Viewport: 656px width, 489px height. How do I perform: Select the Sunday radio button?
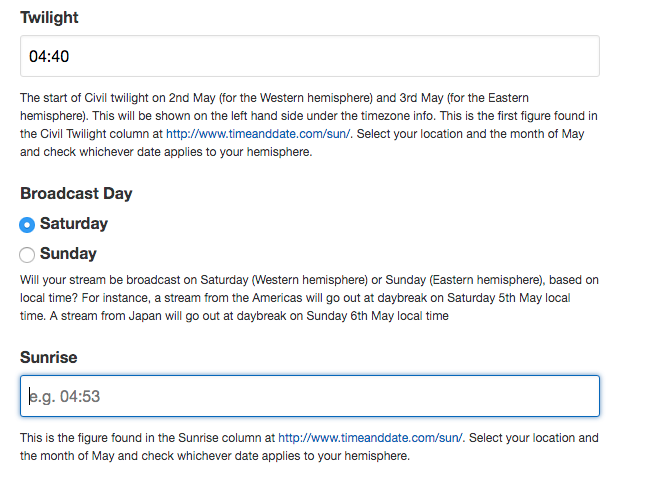(x=27, y=254)
